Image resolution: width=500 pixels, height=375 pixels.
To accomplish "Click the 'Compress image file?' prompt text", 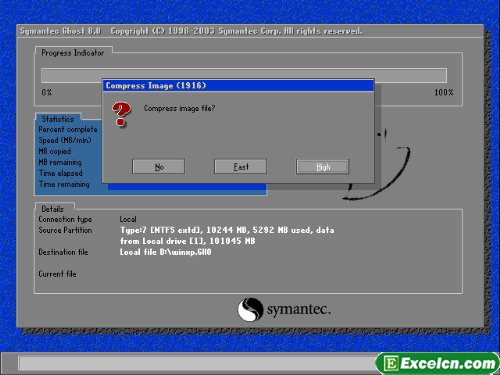I will [179, 108].
